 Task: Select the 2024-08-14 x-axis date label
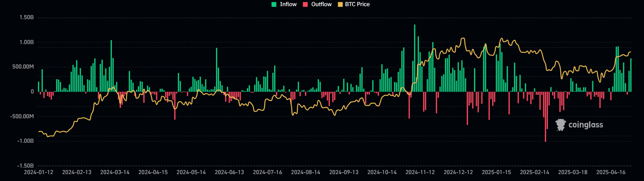(306, 172)
